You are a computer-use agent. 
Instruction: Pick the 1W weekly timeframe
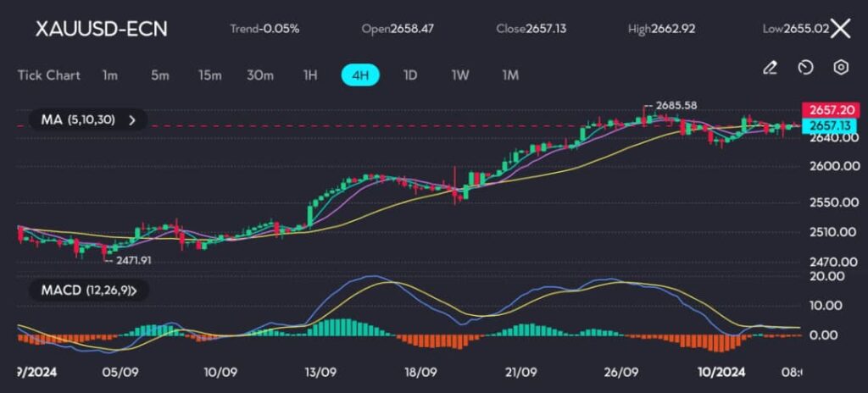460,75
